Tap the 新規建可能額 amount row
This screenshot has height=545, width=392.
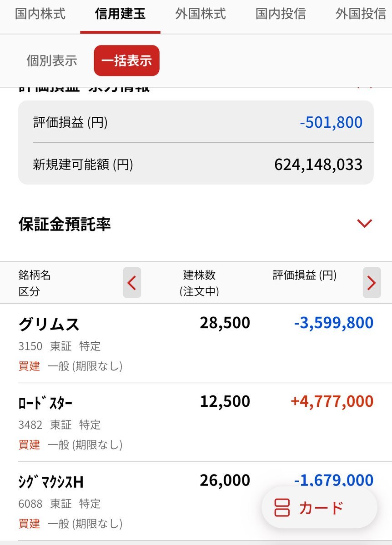[196, 164]
